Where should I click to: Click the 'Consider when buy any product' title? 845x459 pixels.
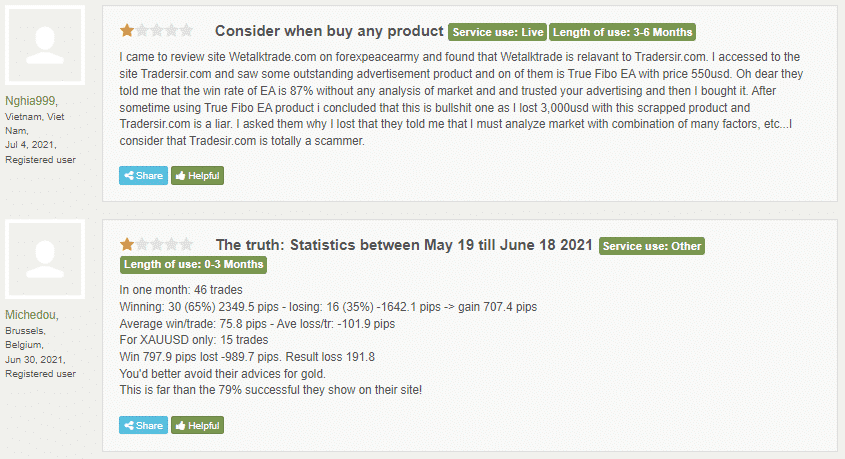329,31
